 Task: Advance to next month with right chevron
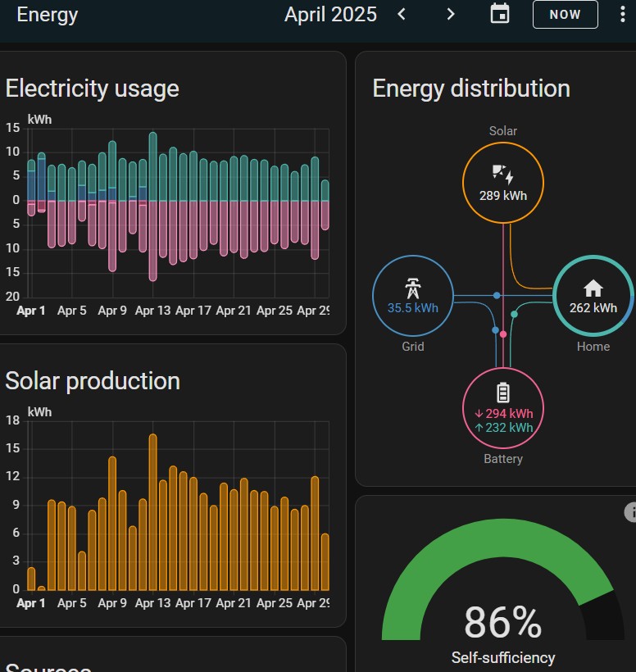(x=451, y=14)
